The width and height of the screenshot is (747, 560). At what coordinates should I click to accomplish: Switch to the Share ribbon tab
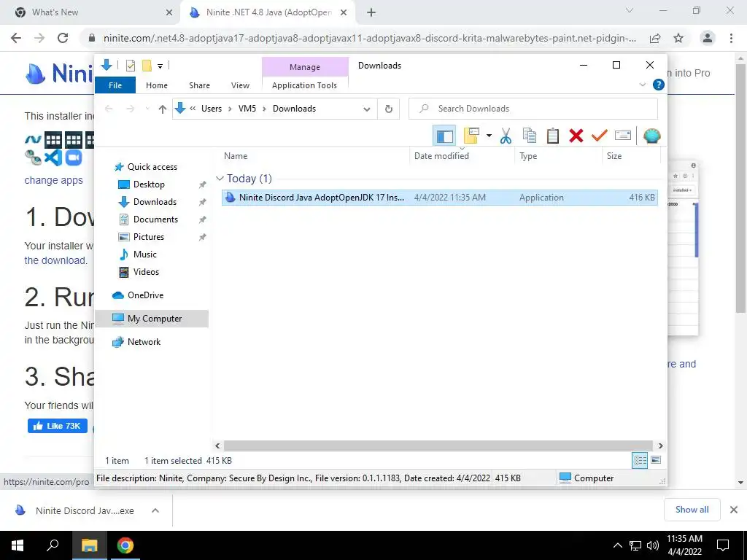point(199,85)
